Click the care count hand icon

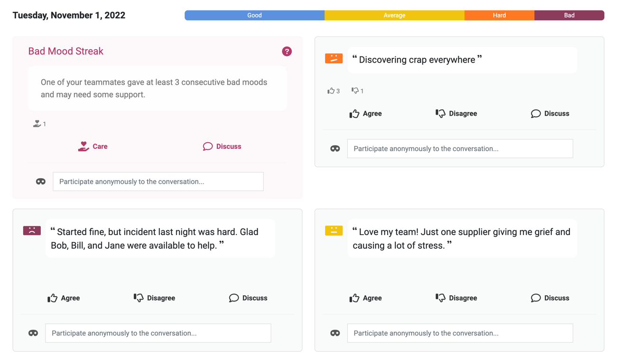point(37,124)
